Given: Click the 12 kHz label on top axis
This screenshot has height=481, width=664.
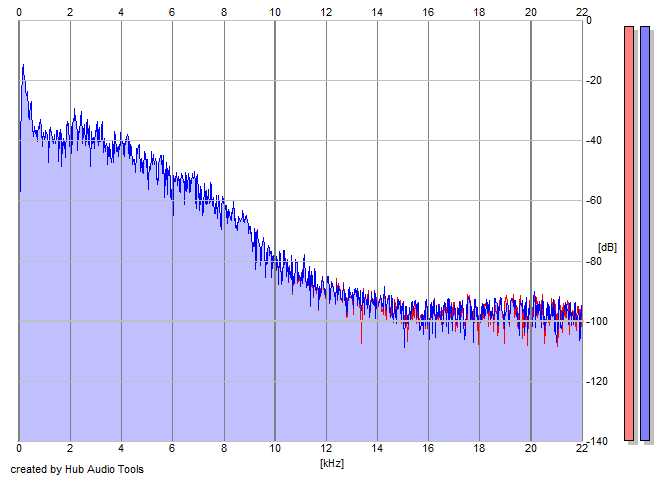Looking at the screenshot, I should pos(326,12).
